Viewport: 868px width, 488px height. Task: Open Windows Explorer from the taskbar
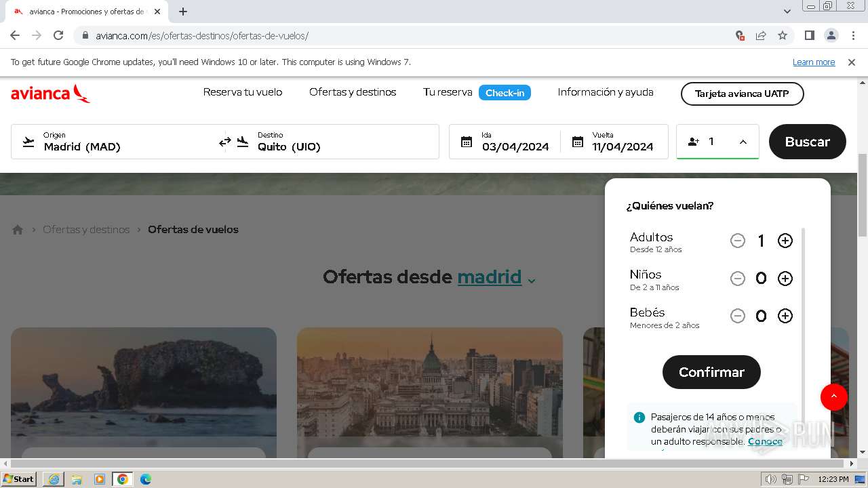pyautogui.click(x=77, y=479)
